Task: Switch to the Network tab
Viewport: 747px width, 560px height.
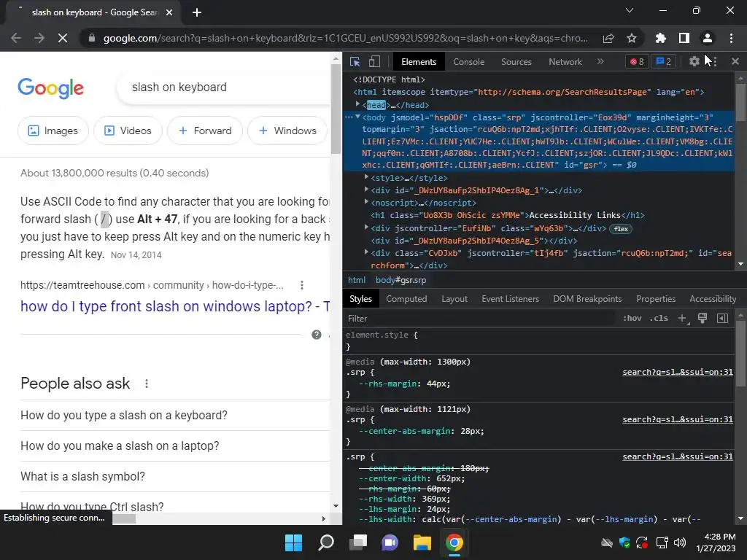Action: [565, 62]
